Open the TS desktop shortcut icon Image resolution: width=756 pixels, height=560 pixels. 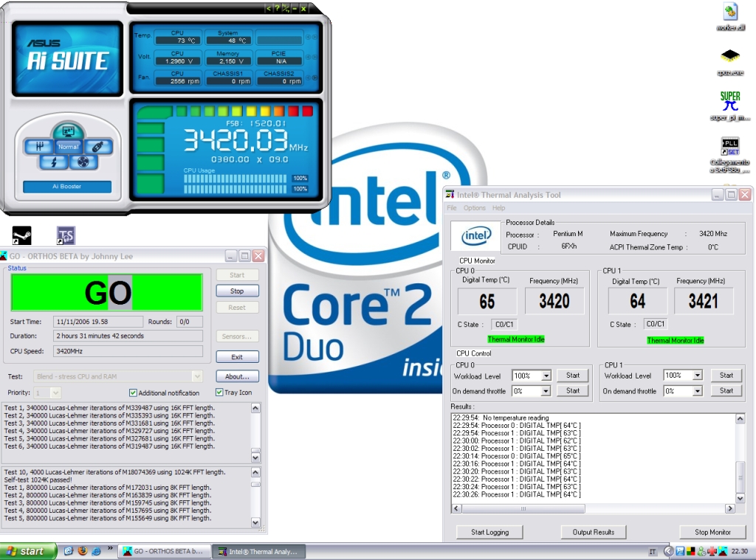(x=66, y=235)
